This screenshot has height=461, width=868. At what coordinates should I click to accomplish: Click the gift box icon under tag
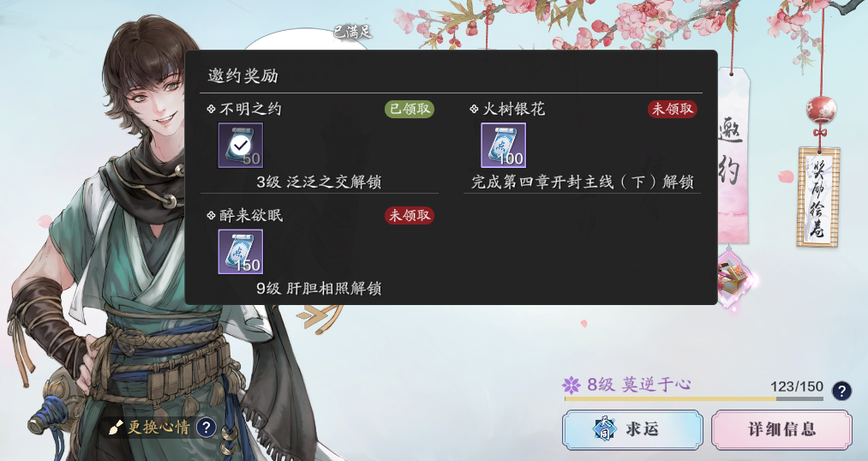coord(734,278)
